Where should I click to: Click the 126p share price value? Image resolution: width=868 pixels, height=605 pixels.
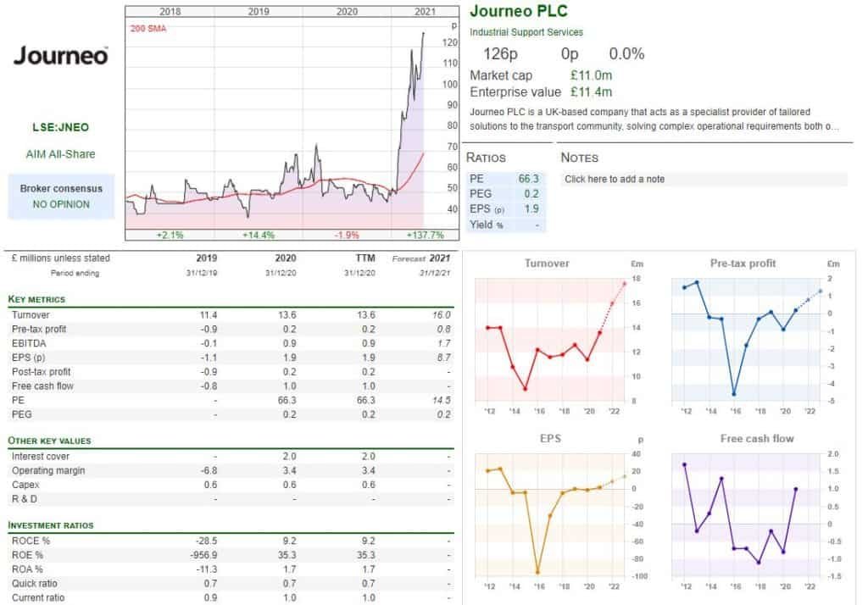(500, 53)
